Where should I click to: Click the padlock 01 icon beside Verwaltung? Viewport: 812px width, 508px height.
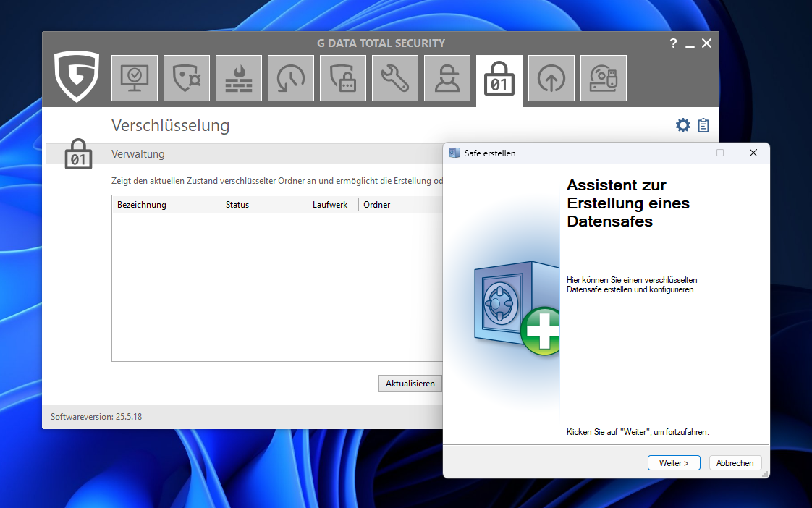[x=78, y=154]
